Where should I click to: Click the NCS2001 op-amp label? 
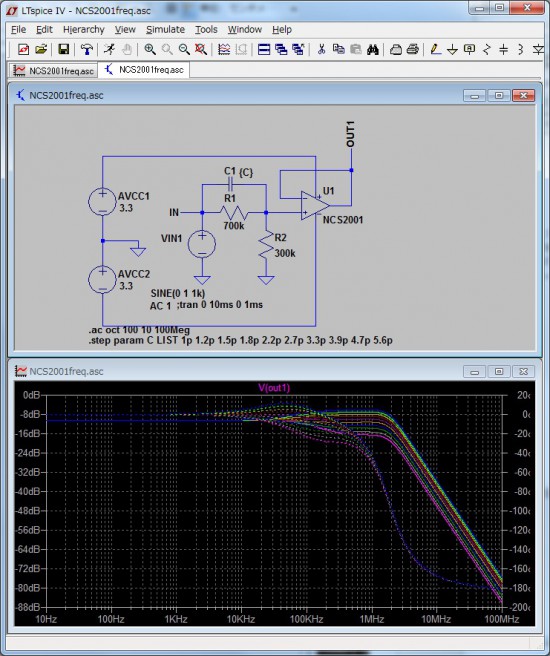click(x=343, y=220)
